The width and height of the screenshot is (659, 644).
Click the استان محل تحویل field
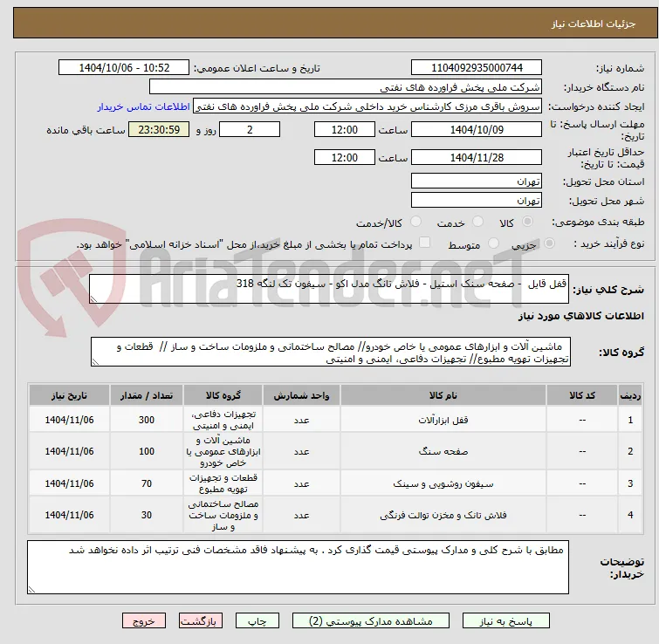477,181
